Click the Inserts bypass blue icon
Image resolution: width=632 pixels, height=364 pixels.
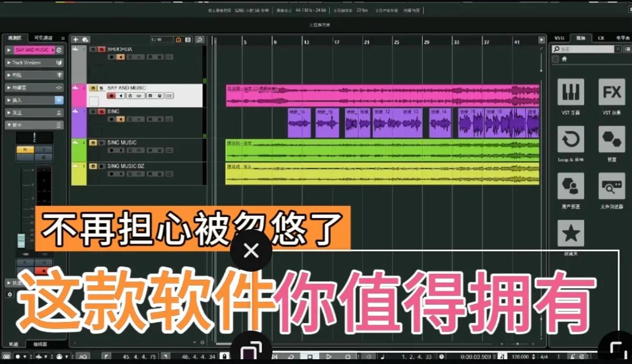pyautogui.click(x=59, y=100)
